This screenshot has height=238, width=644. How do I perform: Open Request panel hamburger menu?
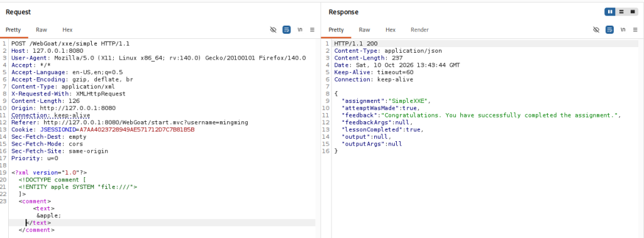point(312,30)
